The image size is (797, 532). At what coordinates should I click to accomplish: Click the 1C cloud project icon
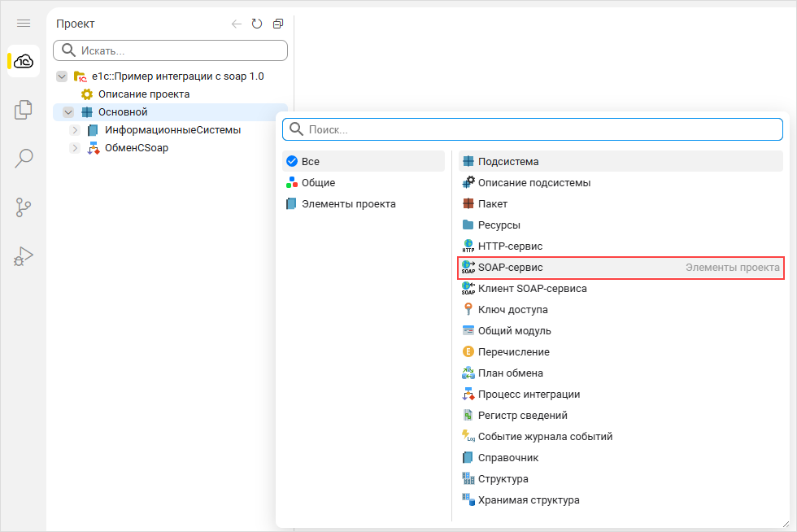24,61
